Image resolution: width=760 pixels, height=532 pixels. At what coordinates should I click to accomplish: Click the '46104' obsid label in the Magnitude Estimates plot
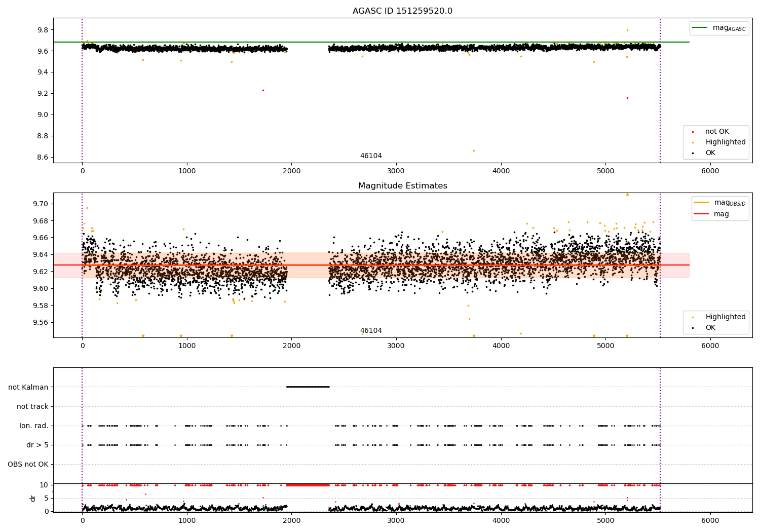tap(371, 331)
